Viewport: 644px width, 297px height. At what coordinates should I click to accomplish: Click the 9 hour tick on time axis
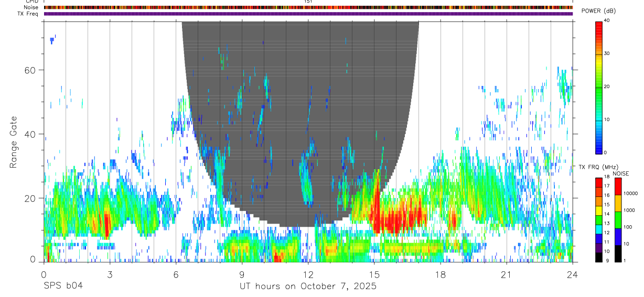click(x=242, y=274)
